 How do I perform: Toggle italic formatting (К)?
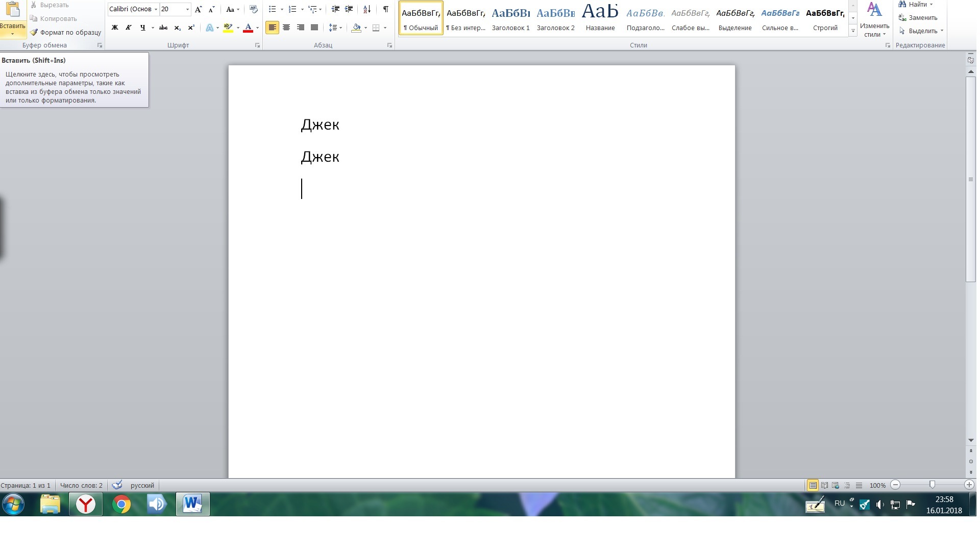[129, 28]
